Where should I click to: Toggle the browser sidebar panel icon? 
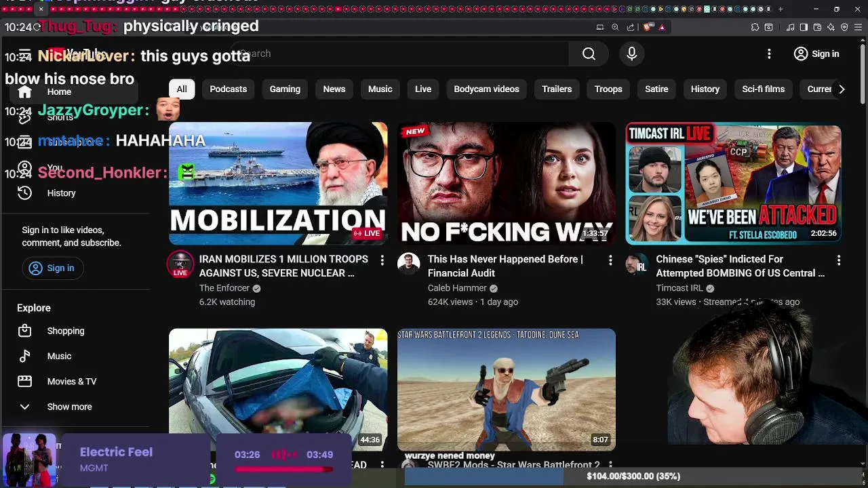(804, 27)
